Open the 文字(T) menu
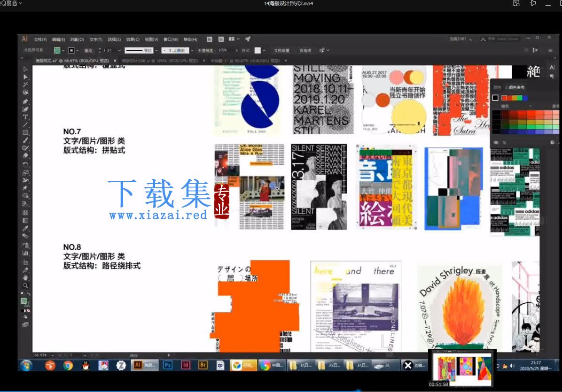 click(96, 39)
